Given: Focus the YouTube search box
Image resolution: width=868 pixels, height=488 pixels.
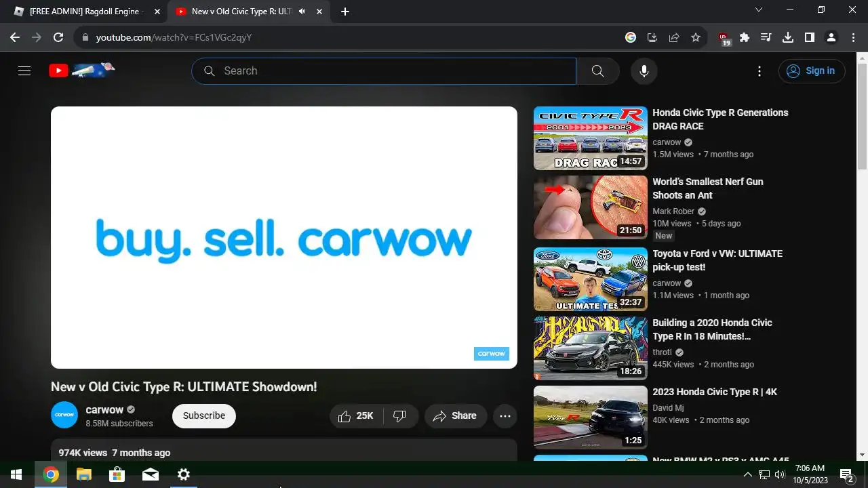Looking at the screenshot, I should [x=384, y=70].
